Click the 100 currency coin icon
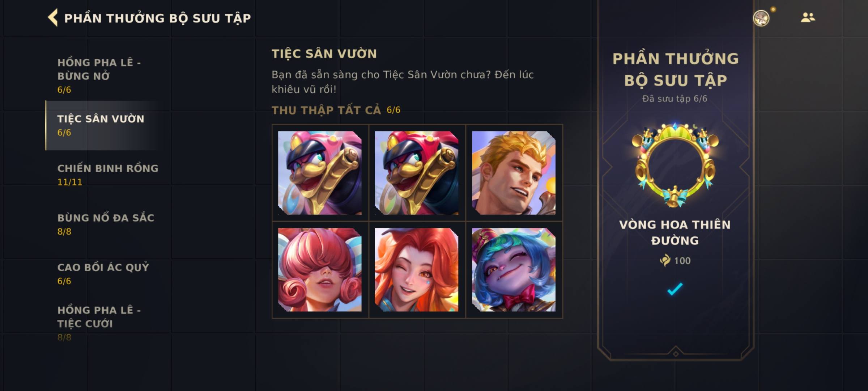The image size is (868, 391). 665,260
